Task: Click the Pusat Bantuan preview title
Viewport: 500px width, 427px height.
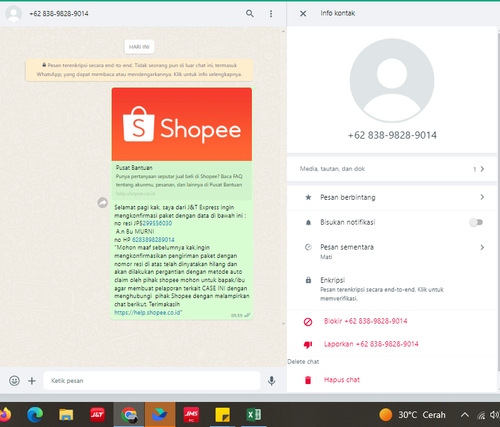Action: [x=134, y=168]
